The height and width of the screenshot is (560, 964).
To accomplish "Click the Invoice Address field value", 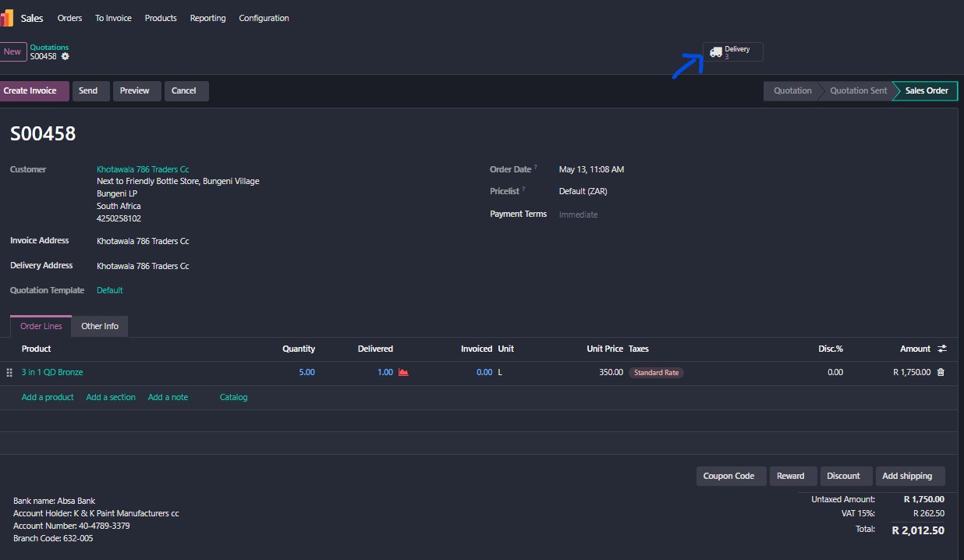I will coord(143,241).
